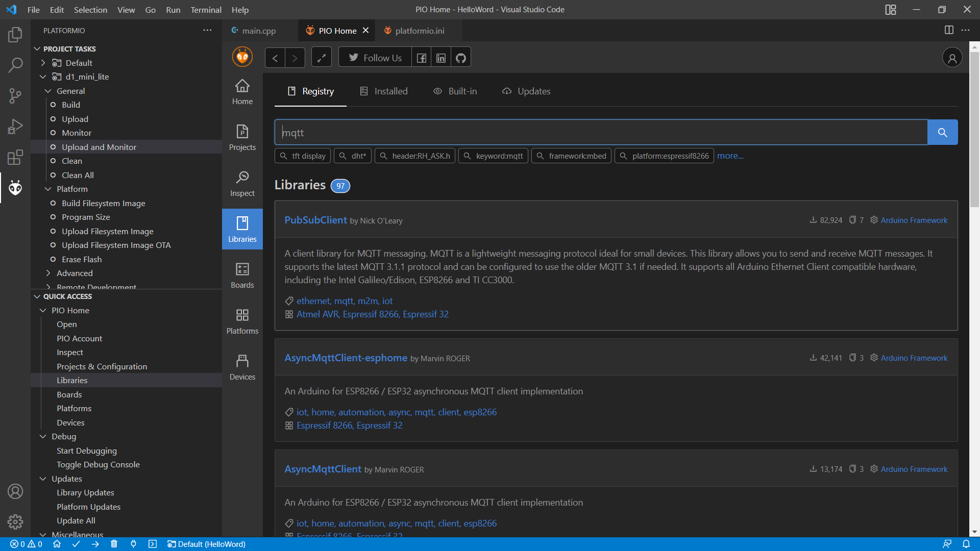This screenshot has width=980, height=551.
Task: Click Default (HelloWord) environment switcher in status bar
Action: coord(206,544)
